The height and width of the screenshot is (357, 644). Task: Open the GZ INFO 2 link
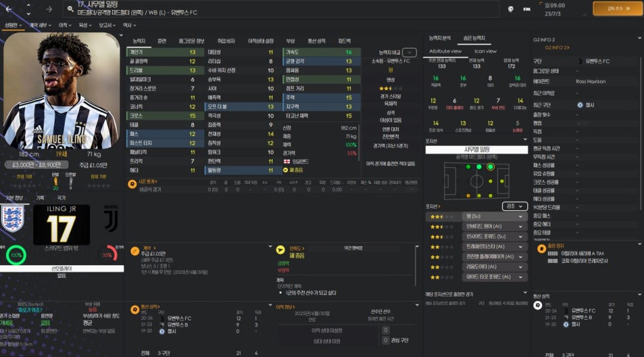(x=557, y=48)
